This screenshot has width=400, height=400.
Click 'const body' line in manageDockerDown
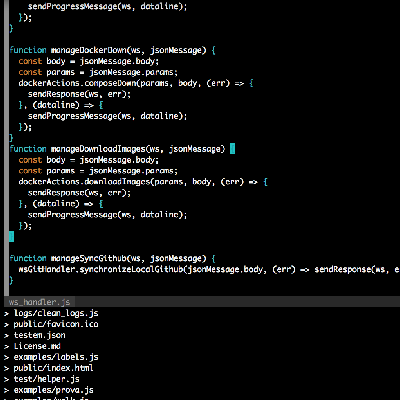[x=89, y=61]
